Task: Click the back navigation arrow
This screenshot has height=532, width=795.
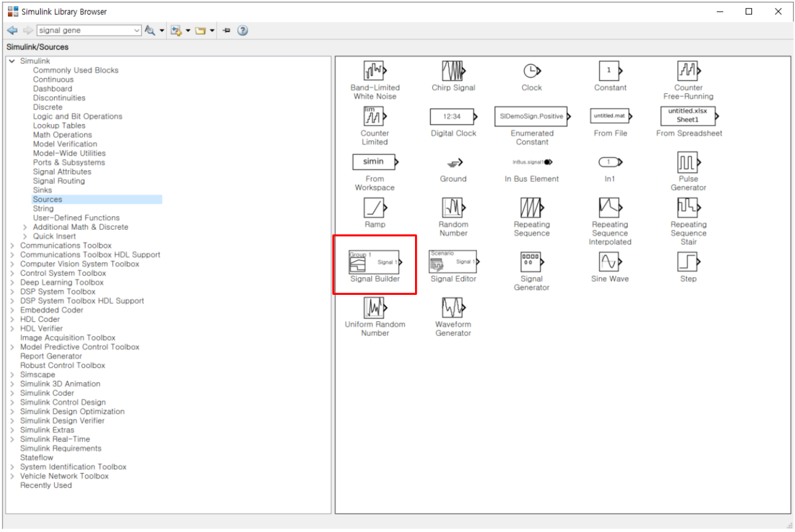Action: pyautogui.click(x=12, y=30)
